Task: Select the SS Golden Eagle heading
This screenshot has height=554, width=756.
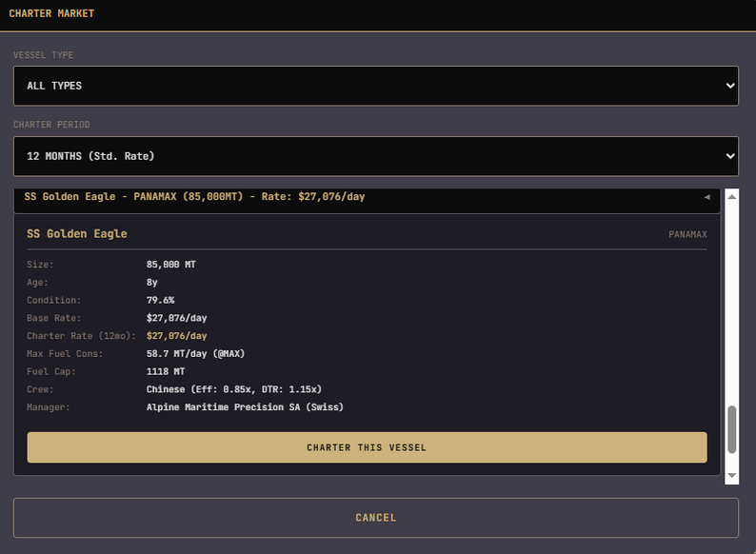Action: point(77,234)
